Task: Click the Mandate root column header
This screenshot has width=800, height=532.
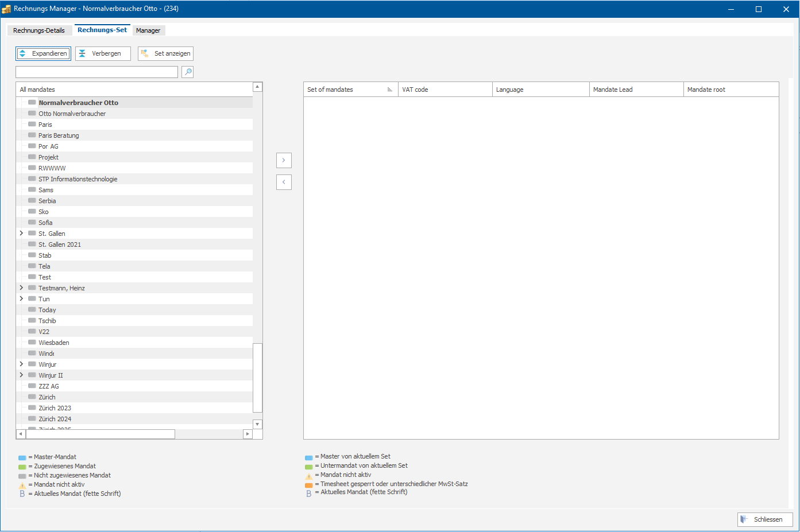Action: click(x=731, y=90)
